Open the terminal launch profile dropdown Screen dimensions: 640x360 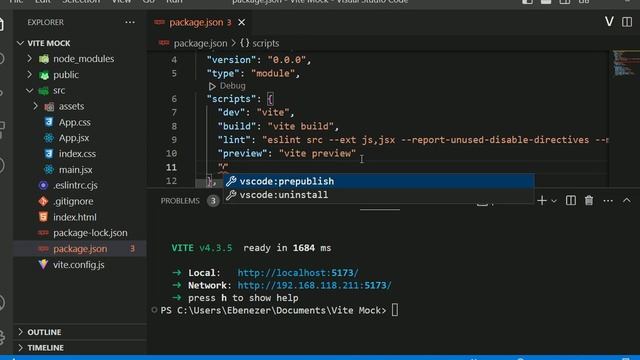554,201
